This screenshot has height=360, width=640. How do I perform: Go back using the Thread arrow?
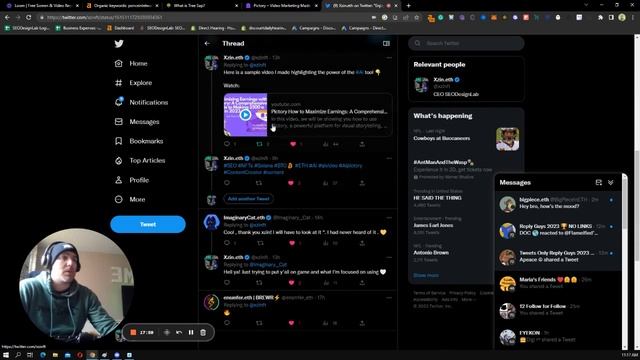(207, 43)
